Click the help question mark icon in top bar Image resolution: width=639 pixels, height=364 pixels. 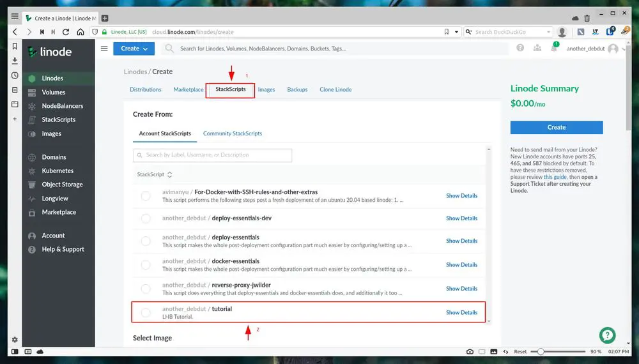tap(520, 49)
